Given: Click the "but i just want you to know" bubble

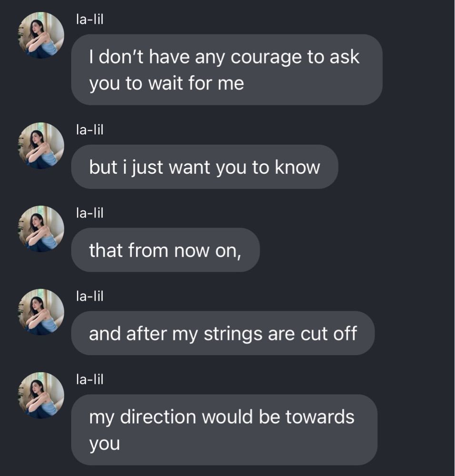Looking at the screenshot, I should coord(204,167).
